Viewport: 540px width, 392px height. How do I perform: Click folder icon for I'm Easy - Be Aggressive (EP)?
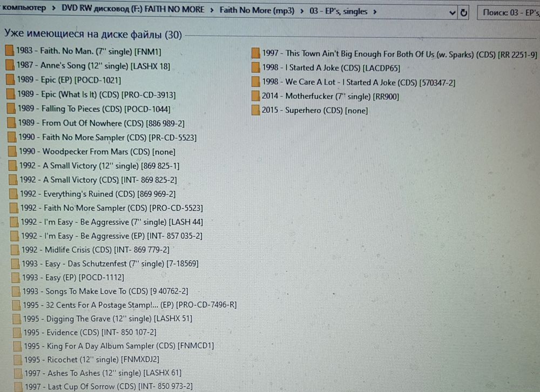tap(14, 235)
